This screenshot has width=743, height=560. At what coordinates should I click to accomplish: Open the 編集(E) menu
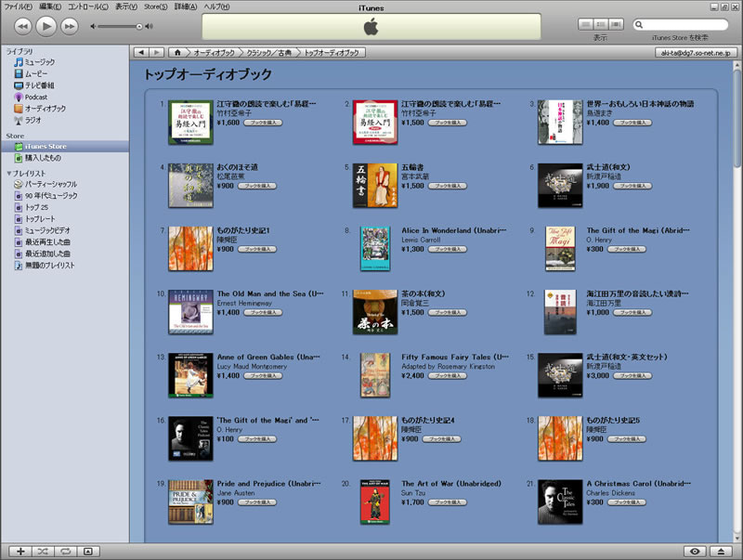click(50, 7)
